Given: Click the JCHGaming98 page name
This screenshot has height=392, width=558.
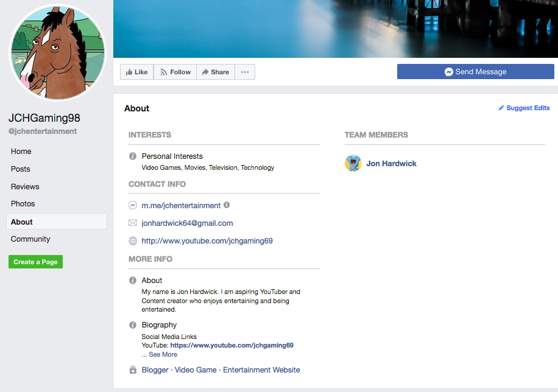Looking at the screenshot, I should tap(44, 117).
